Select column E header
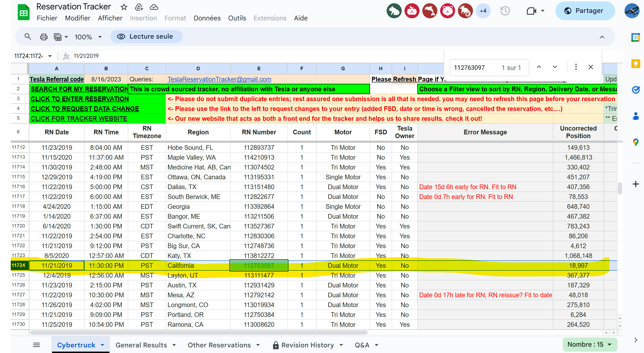 (x=259, y=68)
